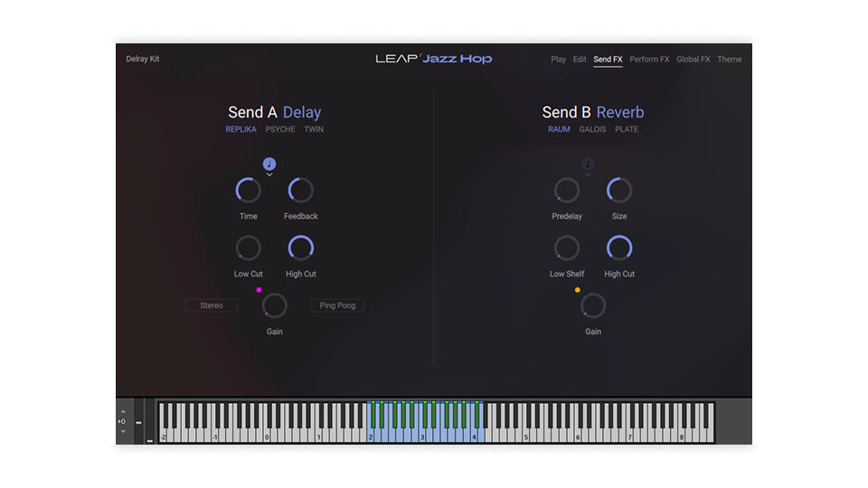The image size is (868, 488).
Task: Click the Delay High Cut knob
Action: pyautogui.click(x=300, y=248)
